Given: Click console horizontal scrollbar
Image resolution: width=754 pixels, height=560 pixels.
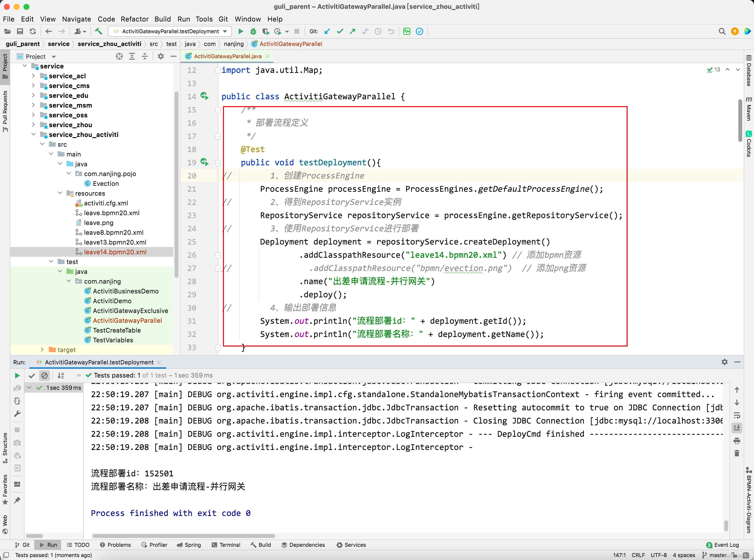Looking at the screenshot, I should coord(183,536).
